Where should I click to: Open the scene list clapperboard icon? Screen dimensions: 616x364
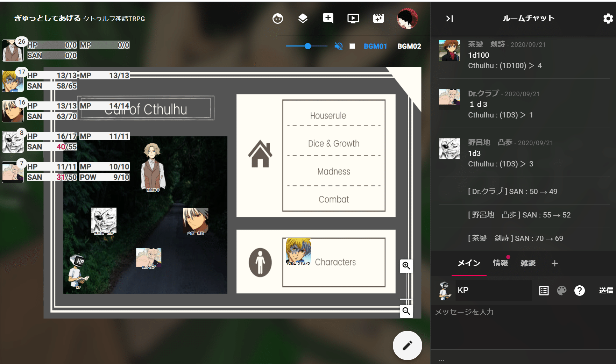(378, 19)
